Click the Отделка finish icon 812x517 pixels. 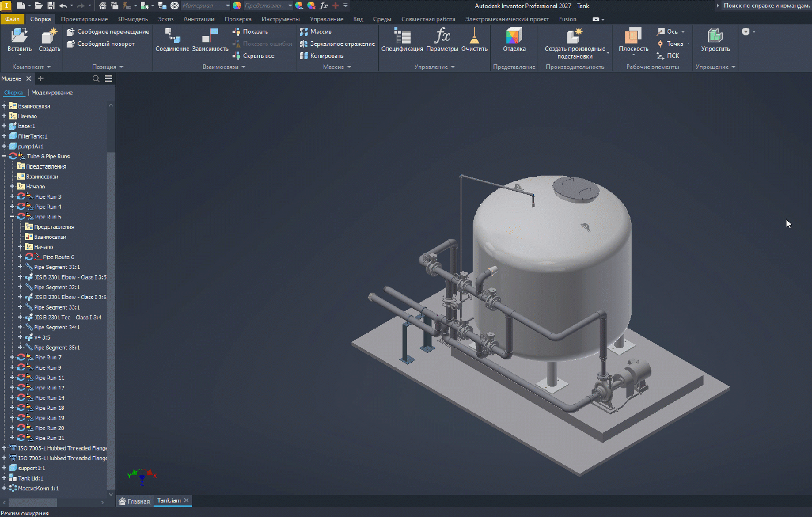point(514,36)
